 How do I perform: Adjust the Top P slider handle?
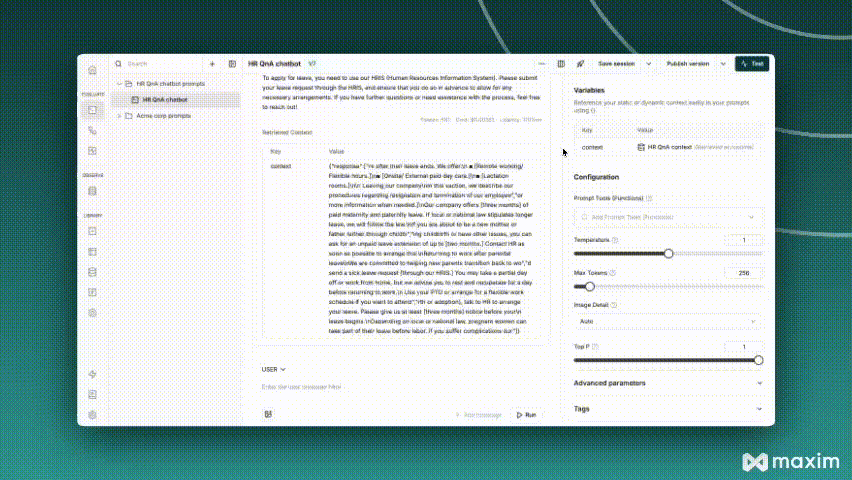click(759, 360)
